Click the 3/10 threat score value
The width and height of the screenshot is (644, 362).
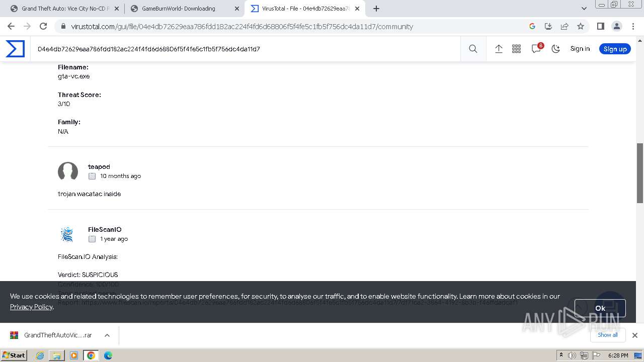point(64,104)
